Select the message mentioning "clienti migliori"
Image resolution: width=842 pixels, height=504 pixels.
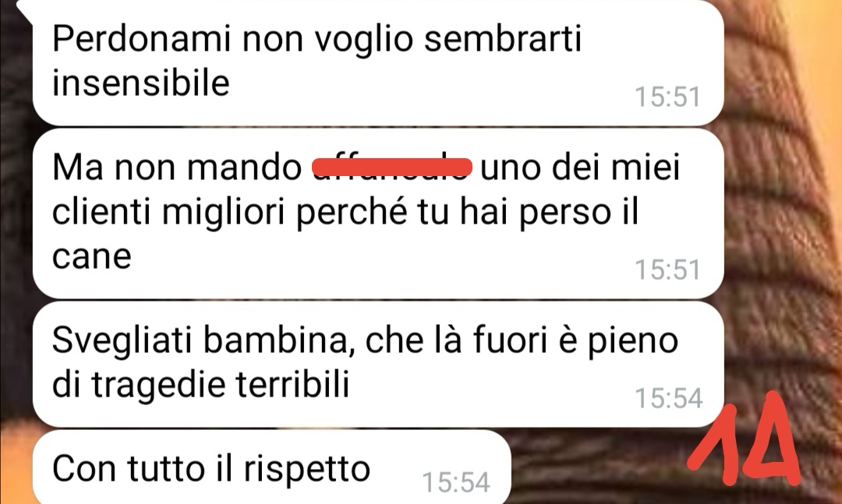click(378, 213)
